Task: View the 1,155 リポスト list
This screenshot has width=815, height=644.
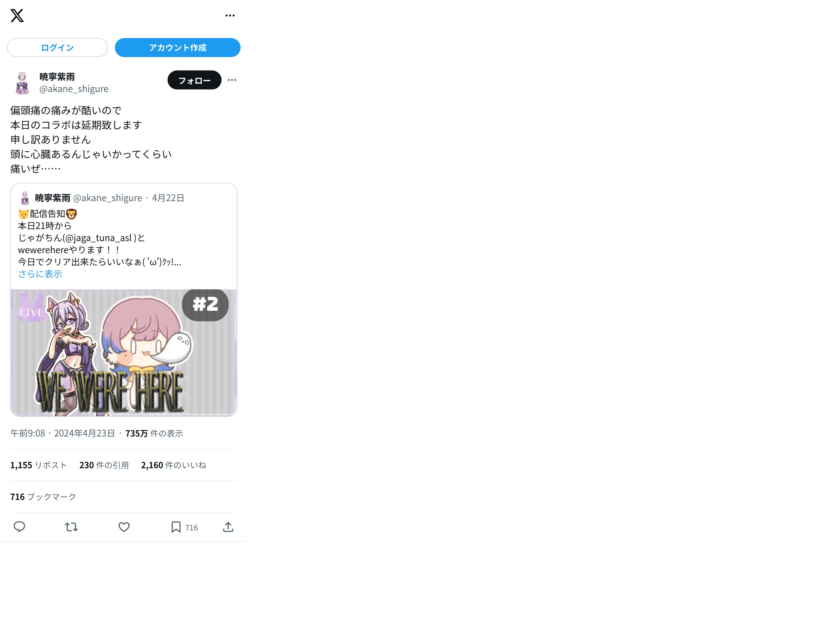Action: pyautogui.click(x=39, y=465)
